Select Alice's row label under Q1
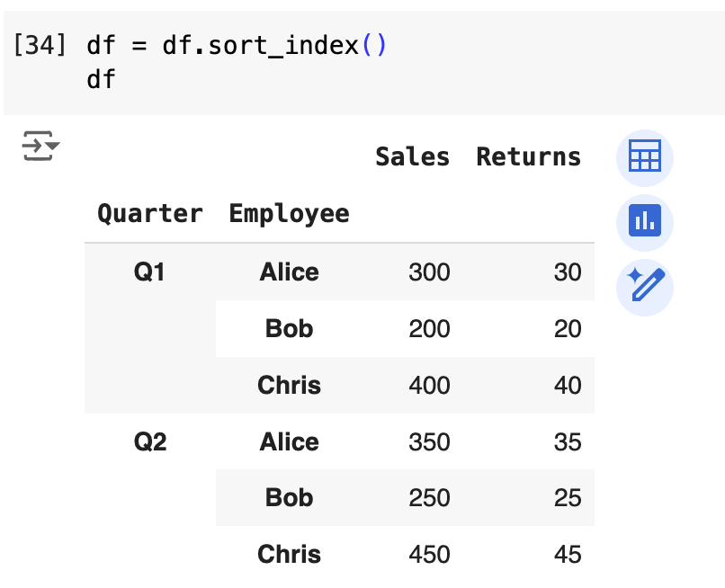725x588 pixels. (x=289, y=272)
